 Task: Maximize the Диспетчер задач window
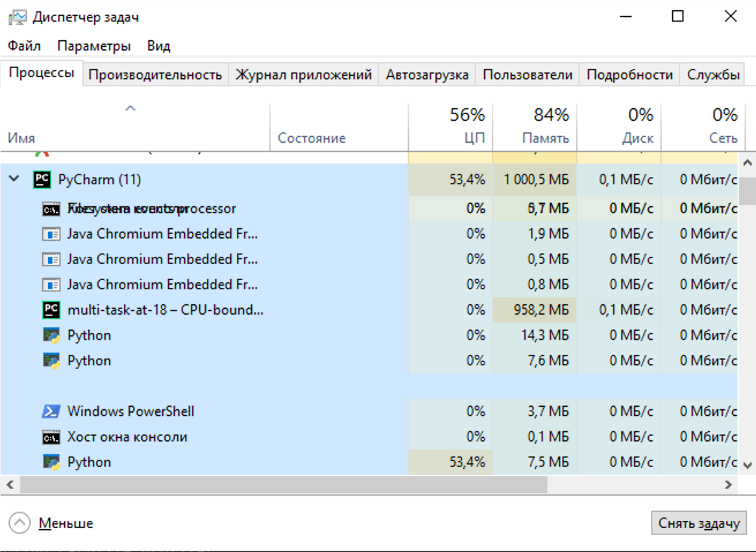(677, 17)
